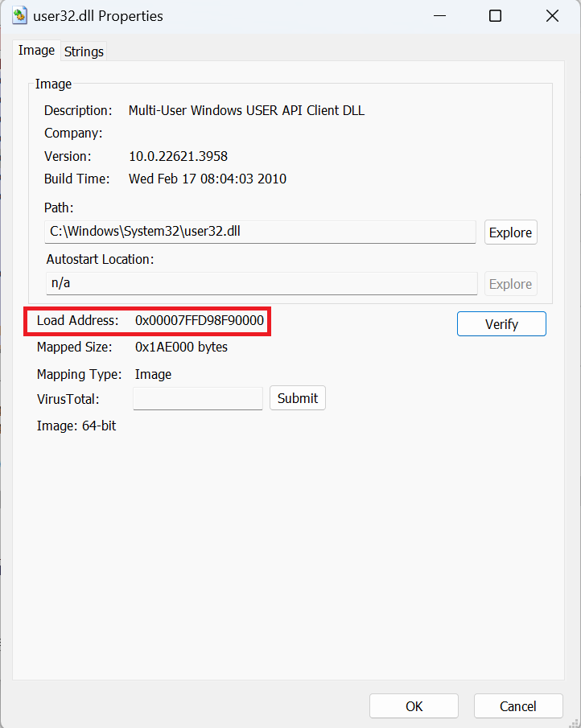581x728 pixels.
Task: Click the Build Time value Wed Feb 17
Action: [x=207, y=179]
